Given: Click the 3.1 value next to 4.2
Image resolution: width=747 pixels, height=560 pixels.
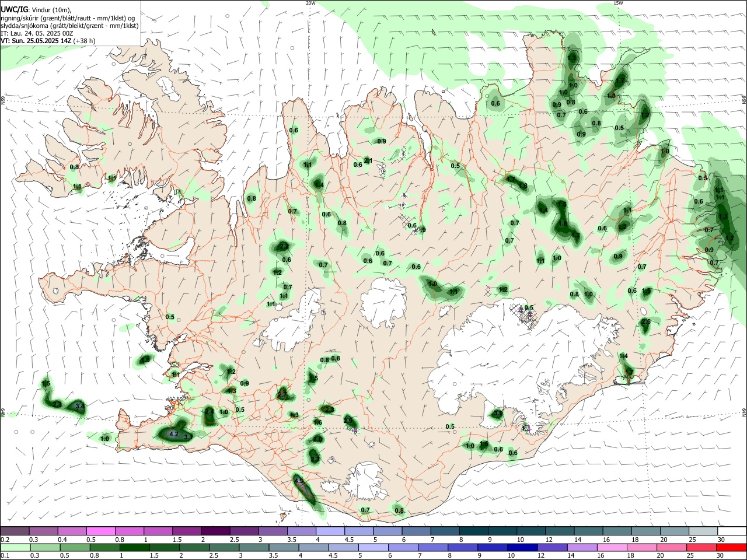Looking at the screenshot, I should (189, 436).
